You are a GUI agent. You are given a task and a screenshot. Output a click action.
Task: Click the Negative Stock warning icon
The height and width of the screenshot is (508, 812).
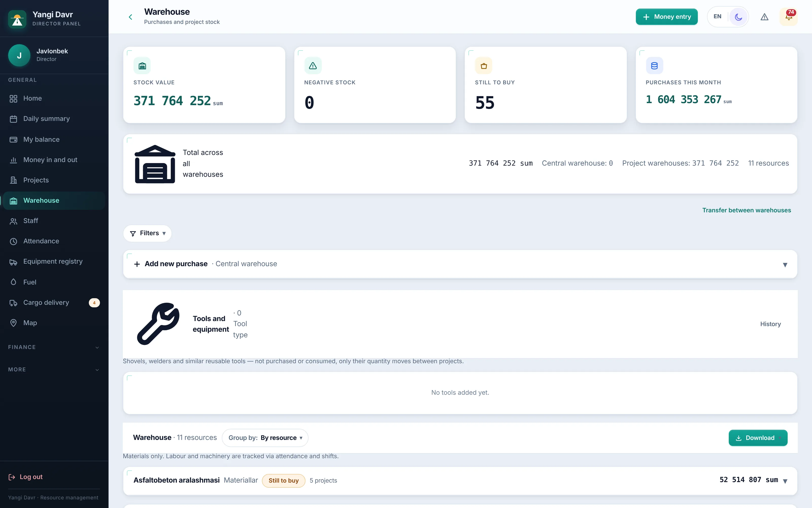point(313,66)
